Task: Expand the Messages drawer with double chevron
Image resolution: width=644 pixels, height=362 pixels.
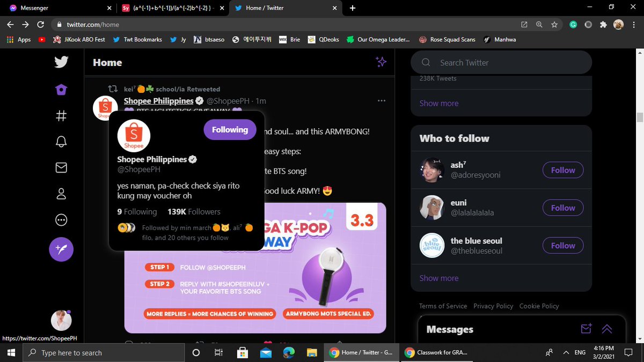Action: (607, 329)
